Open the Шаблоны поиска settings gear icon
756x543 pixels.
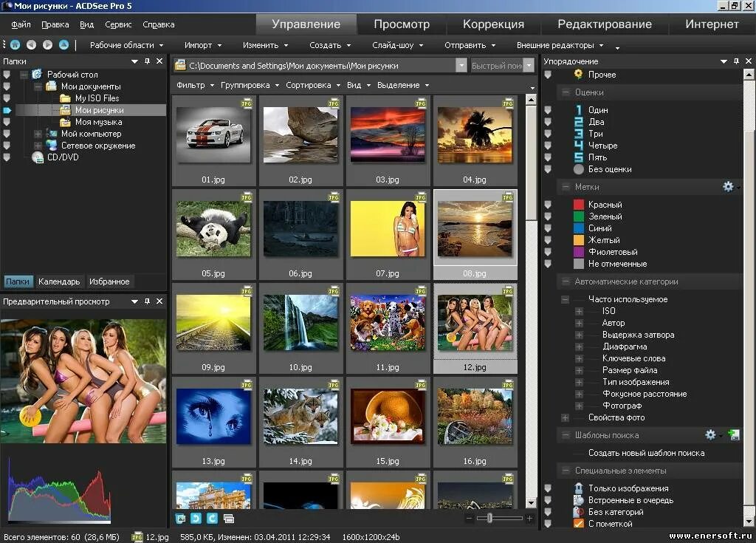pos(711,435)
